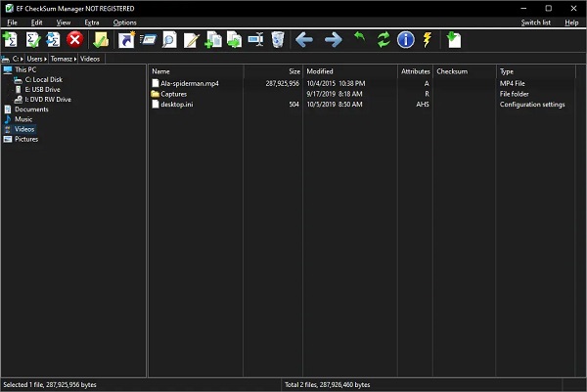This screenshot has height=392, width=587.
Task: Select the Ala-spiderman.mp4 file
Action: point(190,83)
